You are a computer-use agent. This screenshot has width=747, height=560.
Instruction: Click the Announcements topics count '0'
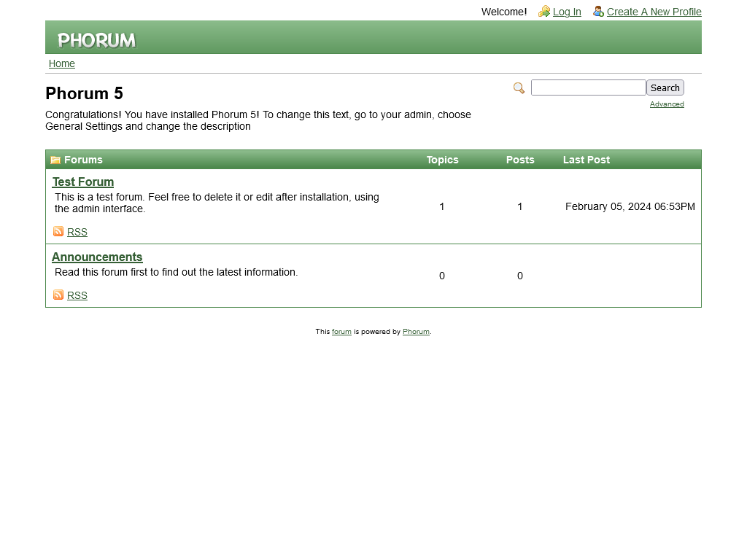pos(442,276)
